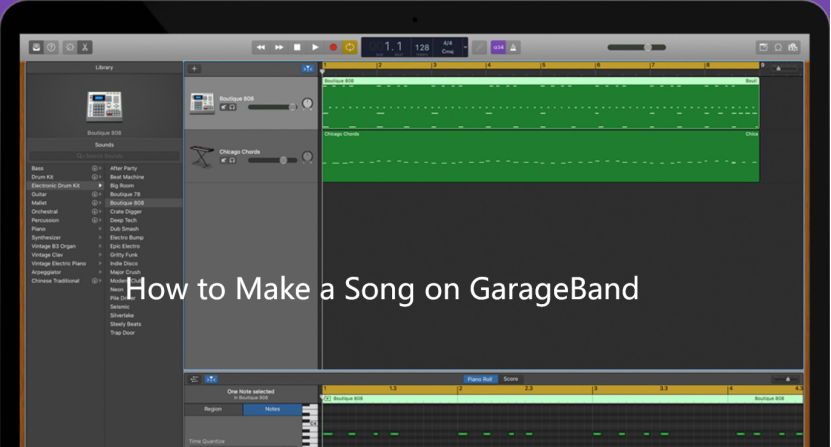
Task: Open Quick Help with the question mark icon
Action: click(51, 47)
